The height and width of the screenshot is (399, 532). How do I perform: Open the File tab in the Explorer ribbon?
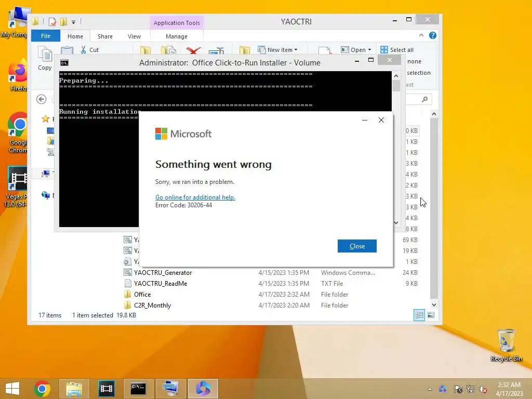(46, 36)
